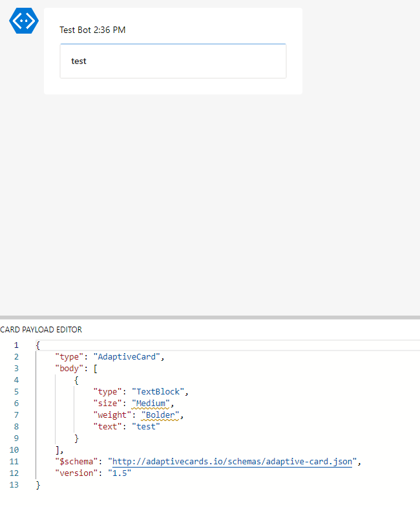This screenshot has height=507, width=420.
Task: Click the 'Test Bot 2:36 PM' header text
Action: coord(92,30)
